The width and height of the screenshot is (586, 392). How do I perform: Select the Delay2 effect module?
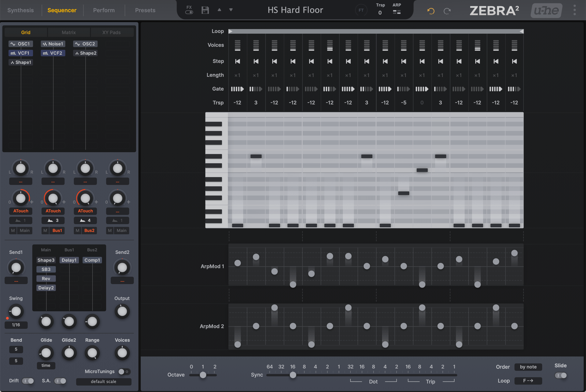click(46, 288)
